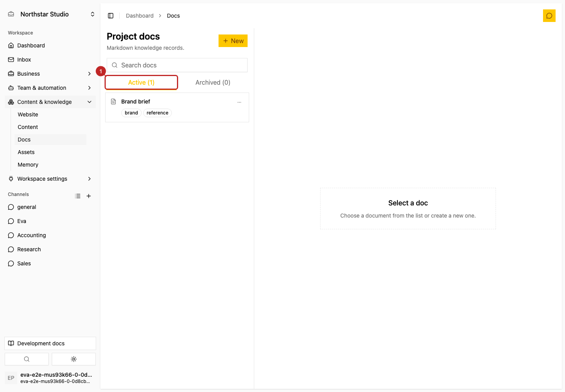The image size is (565, 392).
Task: Click the channels list view icon
Action: tap(78, 196)
